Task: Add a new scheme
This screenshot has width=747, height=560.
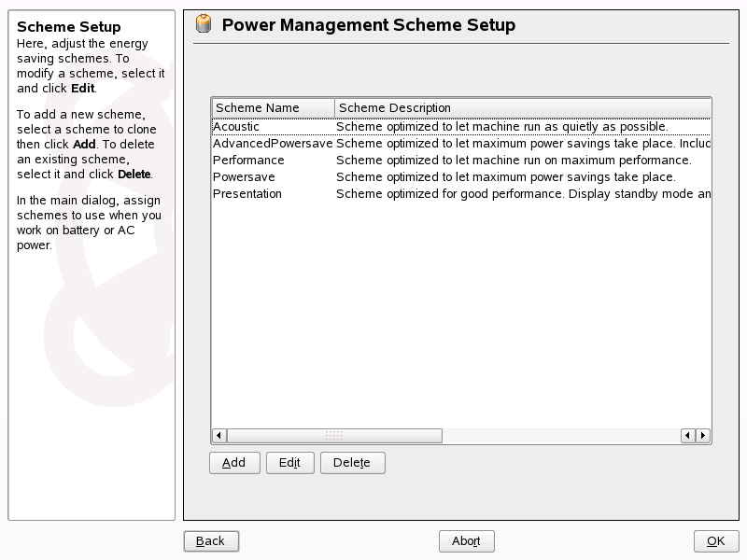Action: (234, 463)
